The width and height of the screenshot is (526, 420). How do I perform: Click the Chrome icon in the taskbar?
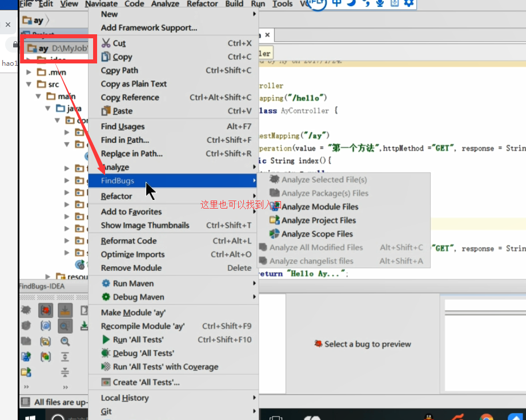tap(486, 417)
